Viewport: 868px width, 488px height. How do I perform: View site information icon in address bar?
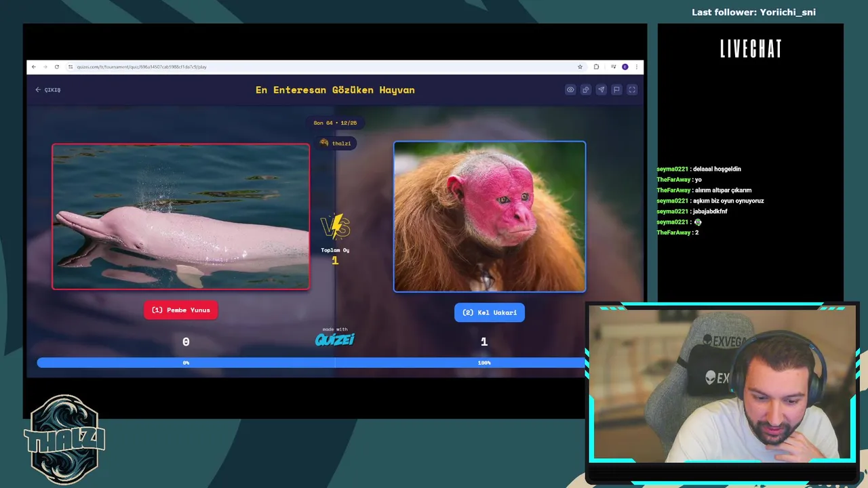[71, 67]
